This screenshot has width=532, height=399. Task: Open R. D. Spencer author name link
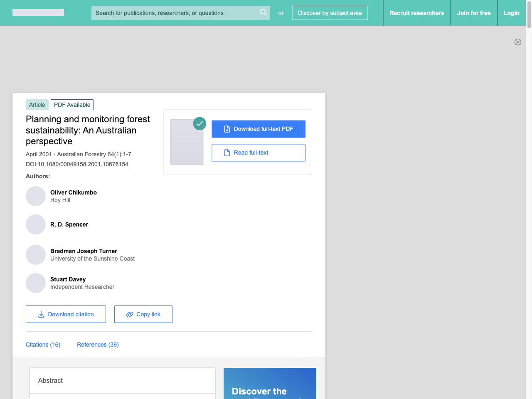click(x=69, y=224)
